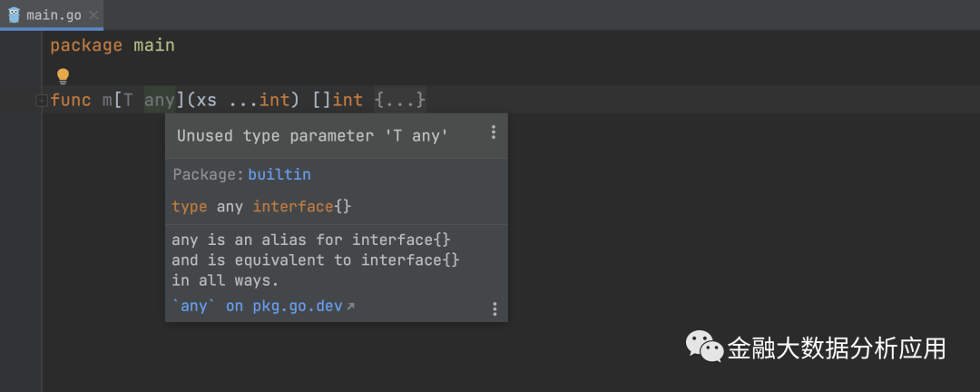Screen dimensions: 980x392
Task: Click the type parameter 'T' in brackets
Action: click(x=127, y=100)
